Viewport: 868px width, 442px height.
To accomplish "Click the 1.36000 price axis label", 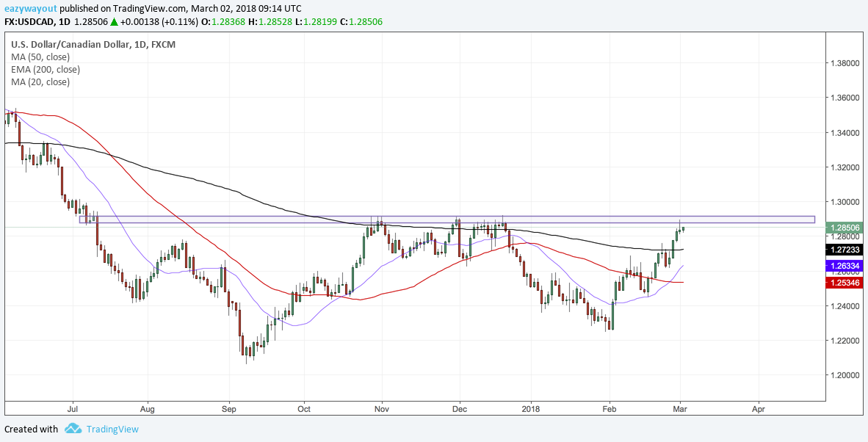I will coord(845,98).
